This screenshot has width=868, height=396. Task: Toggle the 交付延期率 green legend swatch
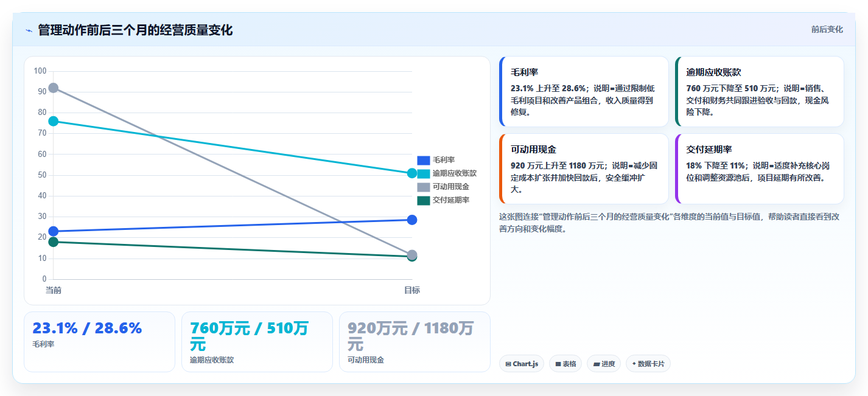tap(424, 200)
